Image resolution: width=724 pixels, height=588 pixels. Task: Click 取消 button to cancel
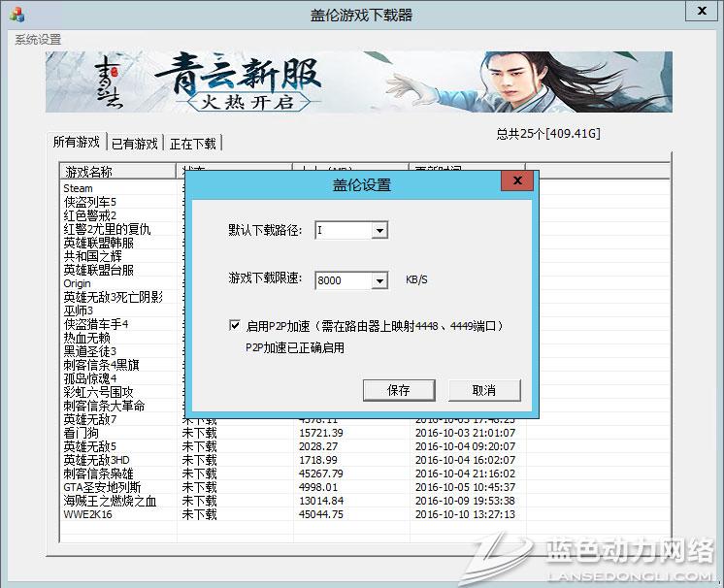tap(483, 390)
